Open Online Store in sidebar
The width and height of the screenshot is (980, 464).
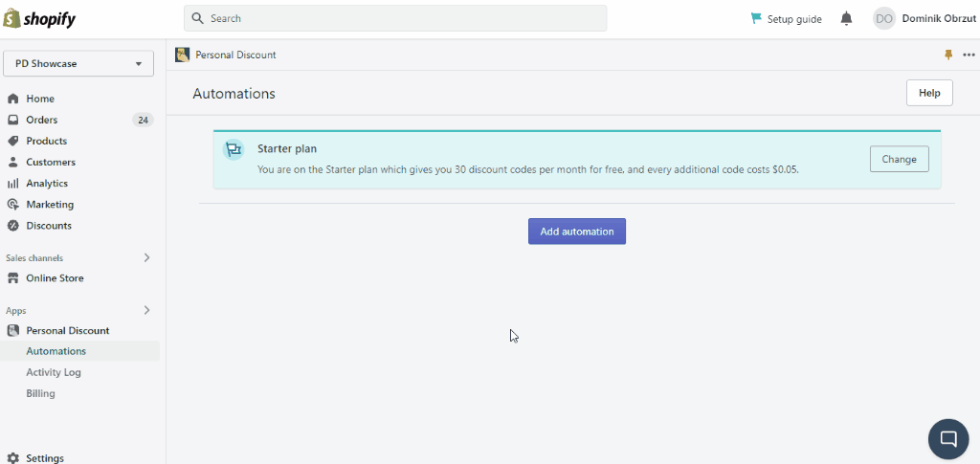pyautogui.click(x=55, y=278)
